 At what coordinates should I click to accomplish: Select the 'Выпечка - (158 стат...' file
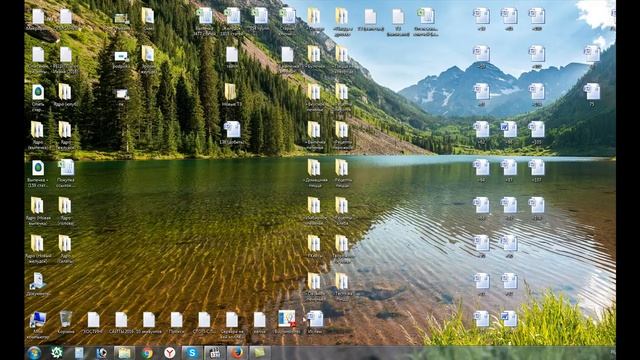pos(38,173)
